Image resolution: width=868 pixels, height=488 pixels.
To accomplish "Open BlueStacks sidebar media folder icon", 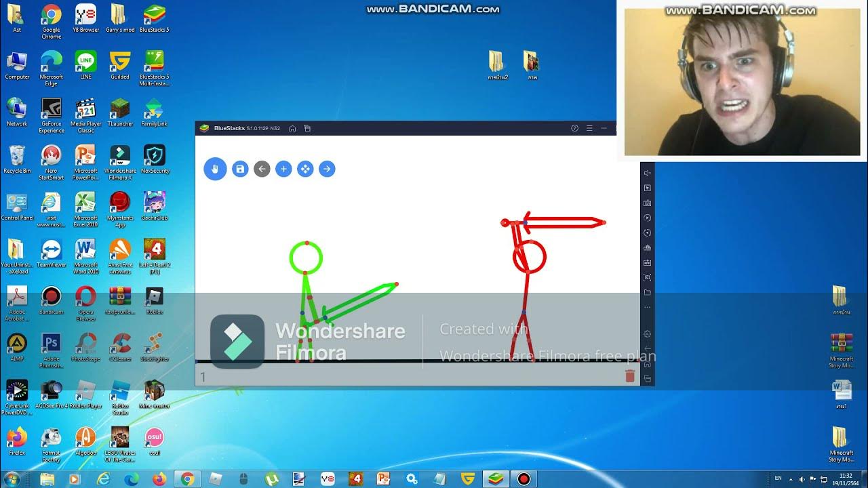I will [648, 292].
